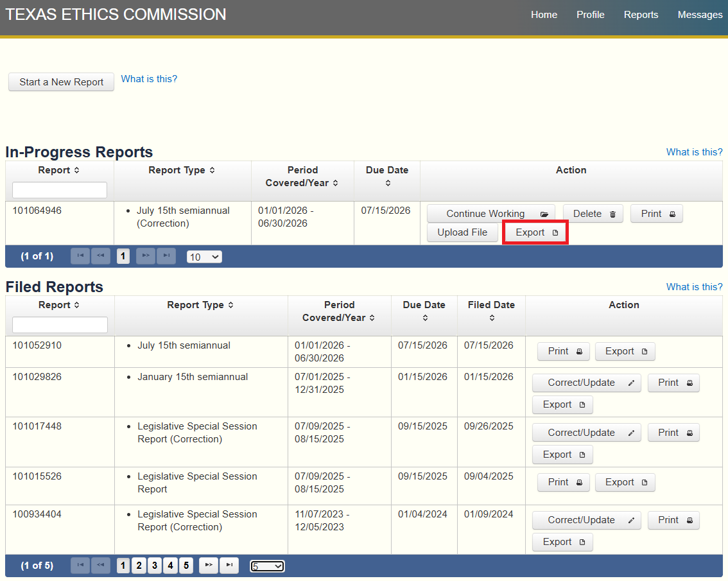Open What is this link for Filed Reports

pyautogui.click(x=694, y=286)
